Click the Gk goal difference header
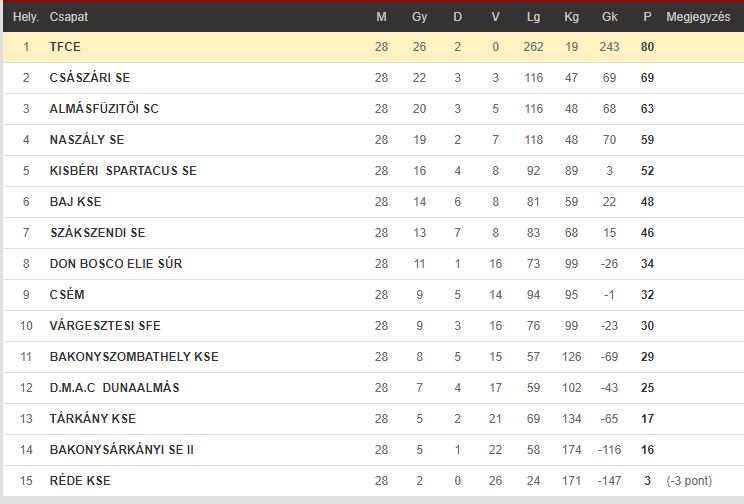Screen dimensions: 744x504 [609, 17]
